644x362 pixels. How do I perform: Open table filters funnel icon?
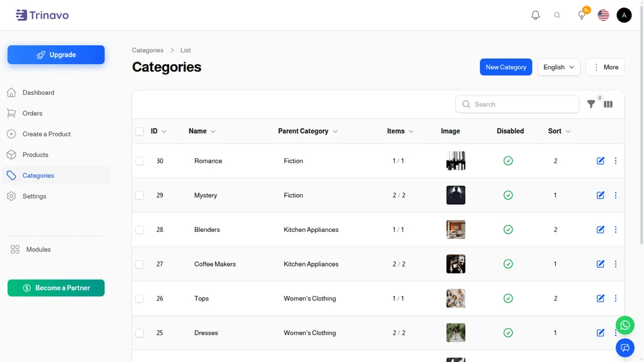click(x=591, y=104)
